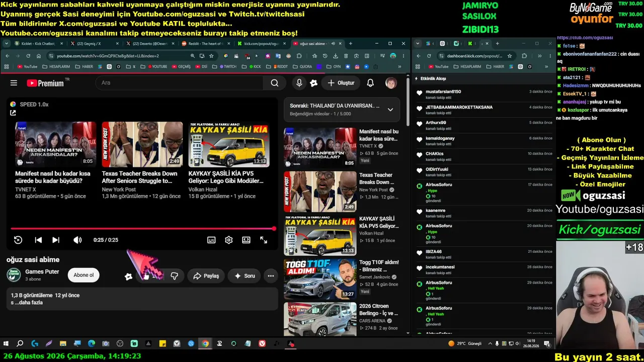Collapse the Sonraki playlist panel chevron
Image resolution: width=644 pixels, height=362 pixels.
point(390,109)
